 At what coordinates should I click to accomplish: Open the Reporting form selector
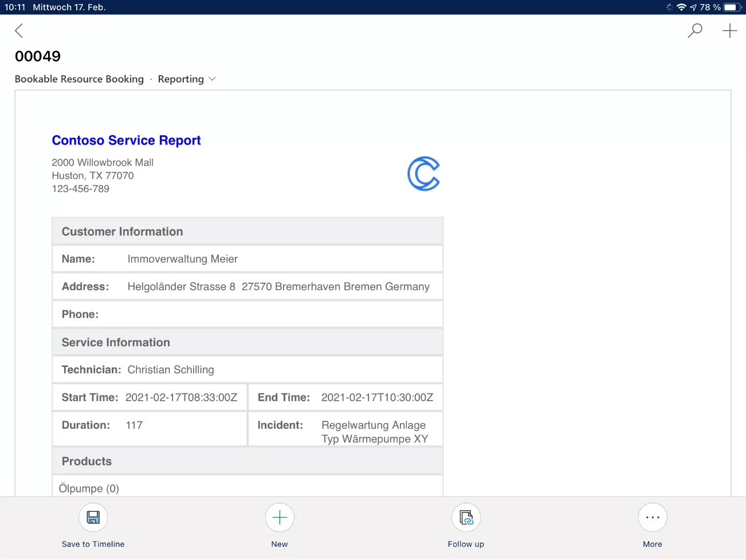(181, 79)
